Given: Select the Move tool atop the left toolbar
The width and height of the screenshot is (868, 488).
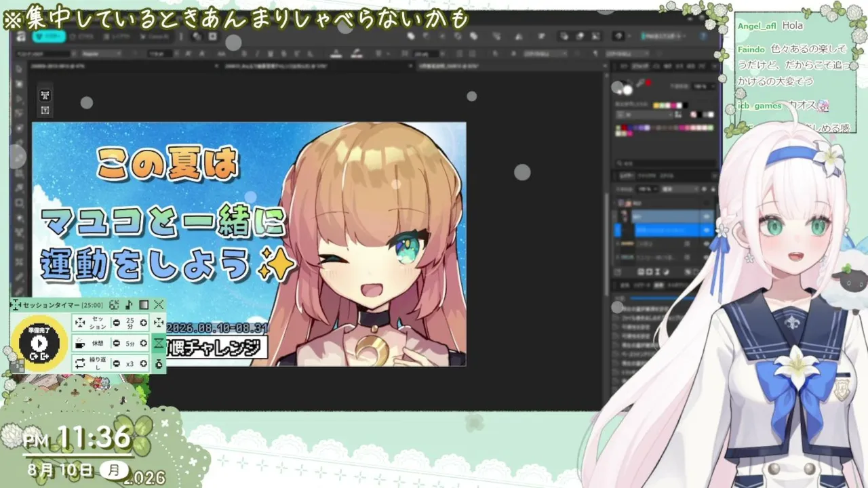Looking at the screenshot, I should [20, 68].
